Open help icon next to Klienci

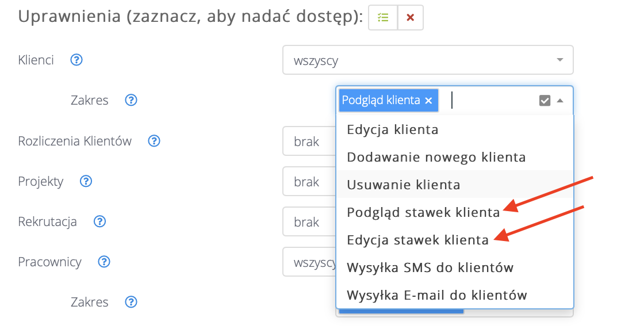pyautogui.click(x=76, y=60)
